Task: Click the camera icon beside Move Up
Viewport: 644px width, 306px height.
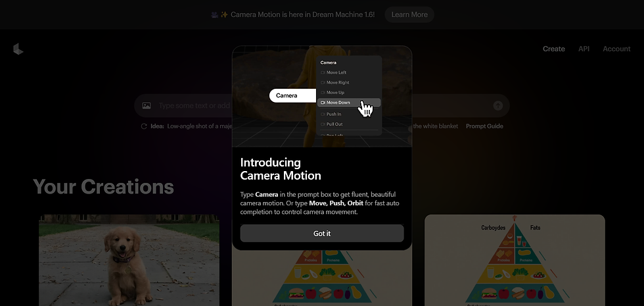Action: tap(323, 93)
